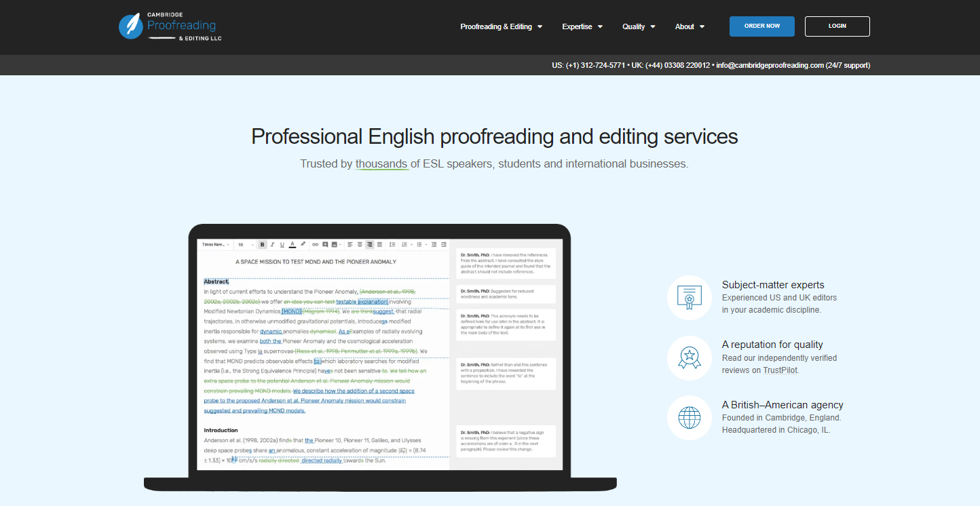The width and height of the screenshot is (980, 506).
Task: Click the award ribbon icon beside reputation for quality
Action: point(689,357)
